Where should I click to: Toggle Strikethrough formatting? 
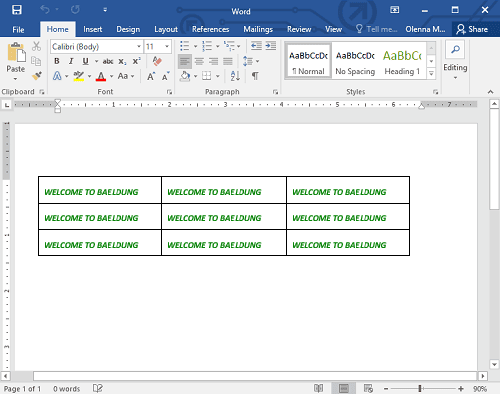108,61
